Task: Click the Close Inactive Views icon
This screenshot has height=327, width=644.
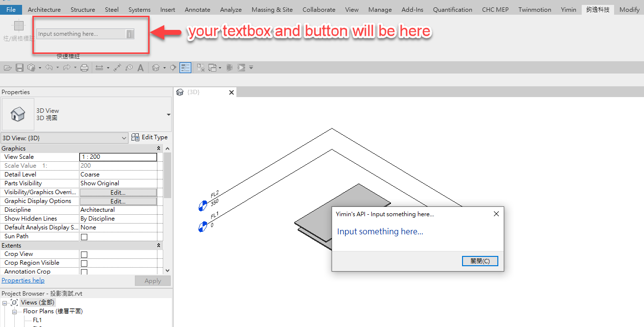Action: coord(201,68)
